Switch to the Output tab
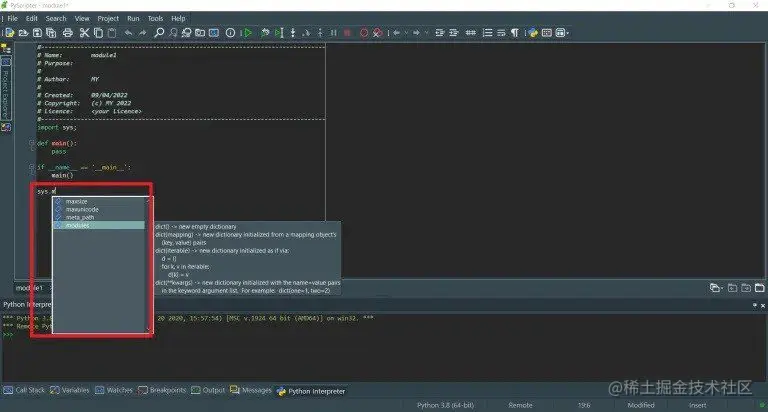 [x=208, y=390]
